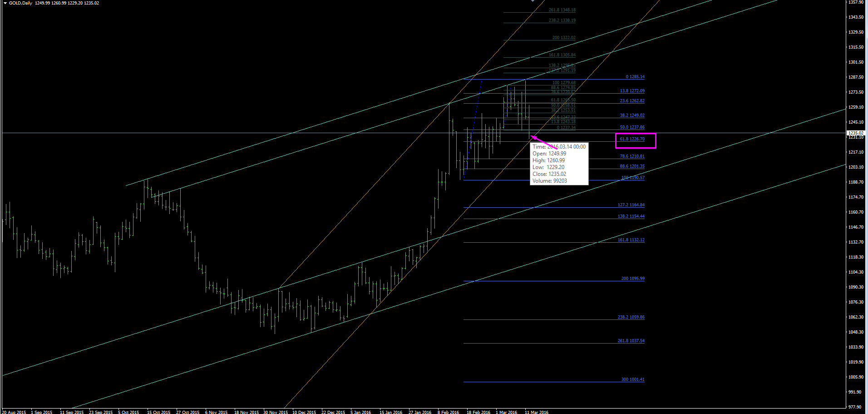Select the chart shift marker on top edge

[x=533, y=1]
